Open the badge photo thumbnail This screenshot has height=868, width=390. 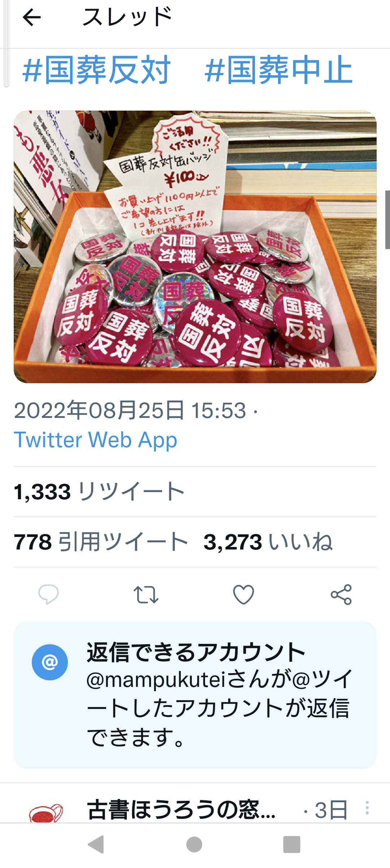195,247
